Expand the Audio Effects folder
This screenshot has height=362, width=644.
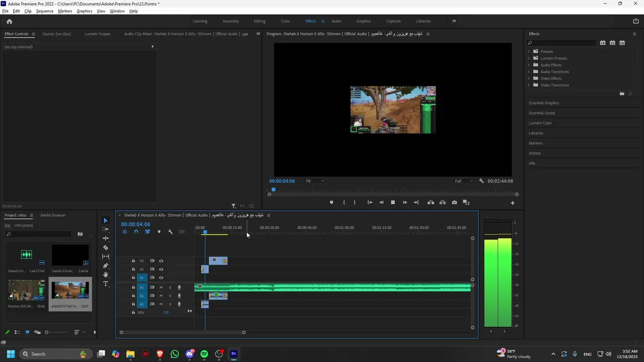click(529, 65)
